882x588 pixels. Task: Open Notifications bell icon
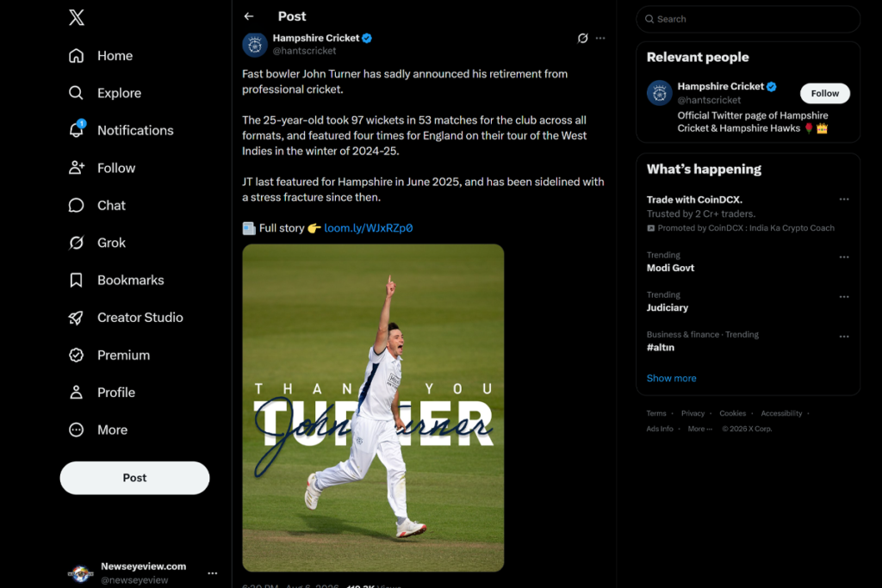tap(77, 129)
